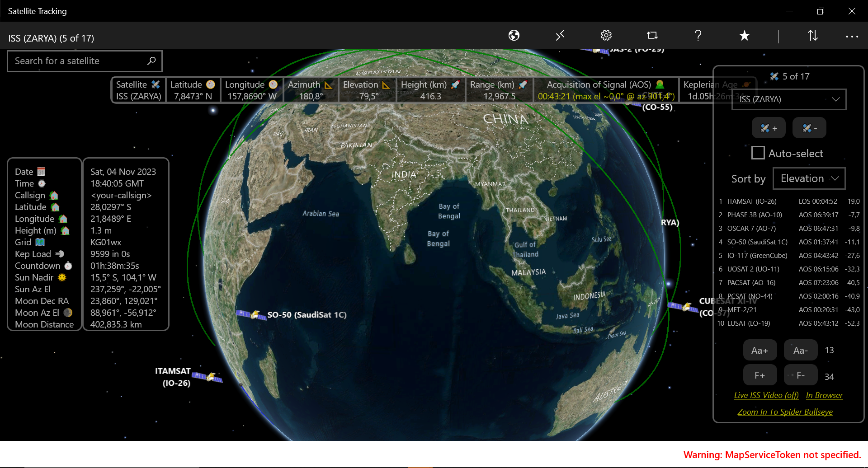Open the ISS (ZARYA) satellite dropdown

point(788,99)
